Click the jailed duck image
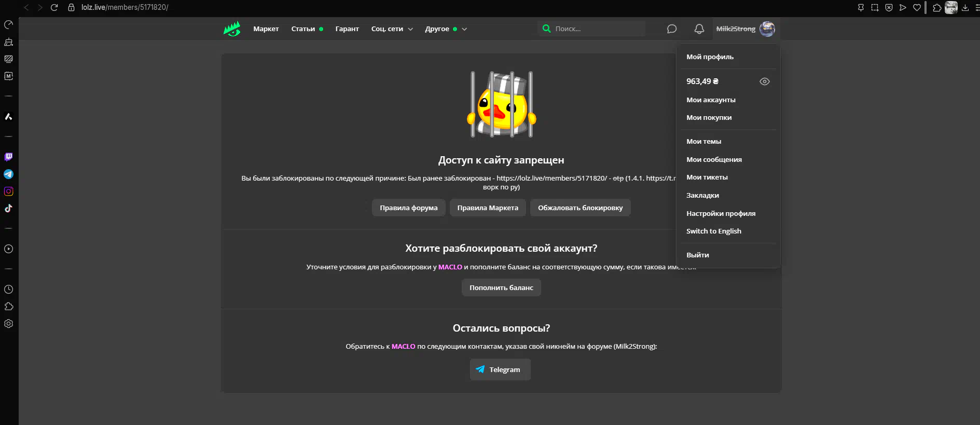The width and height of the screenshot is (980, 425). (x=502, y=104)
